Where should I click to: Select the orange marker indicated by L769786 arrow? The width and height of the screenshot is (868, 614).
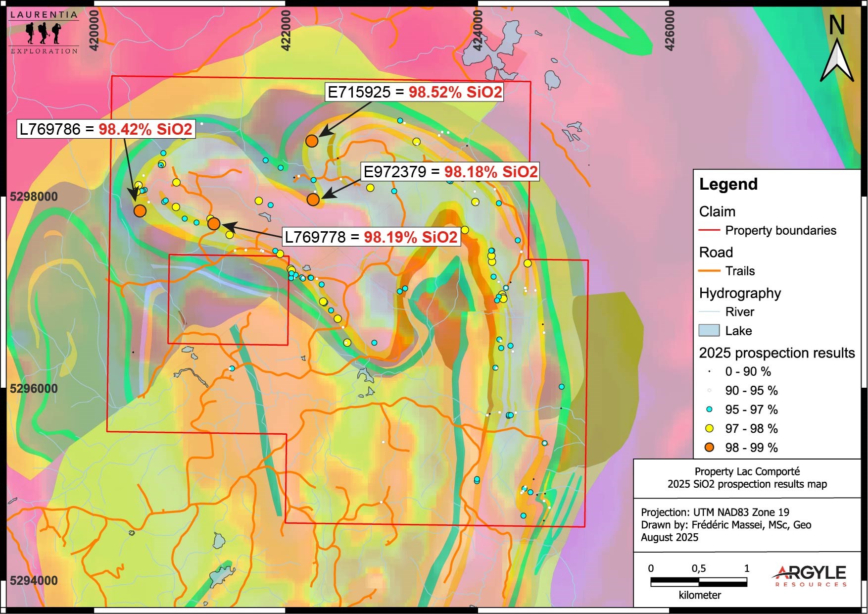click(x=140, y=211)
